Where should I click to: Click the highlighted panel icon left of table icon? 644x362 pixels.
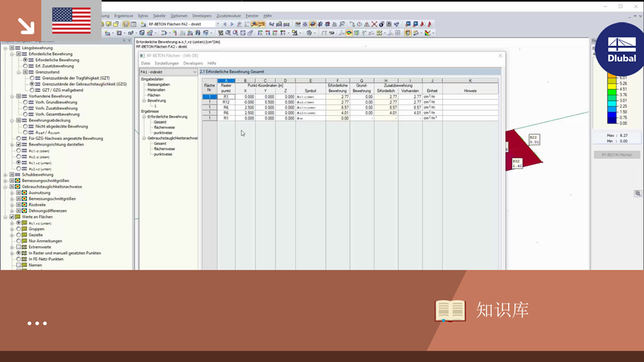(126, 25)
